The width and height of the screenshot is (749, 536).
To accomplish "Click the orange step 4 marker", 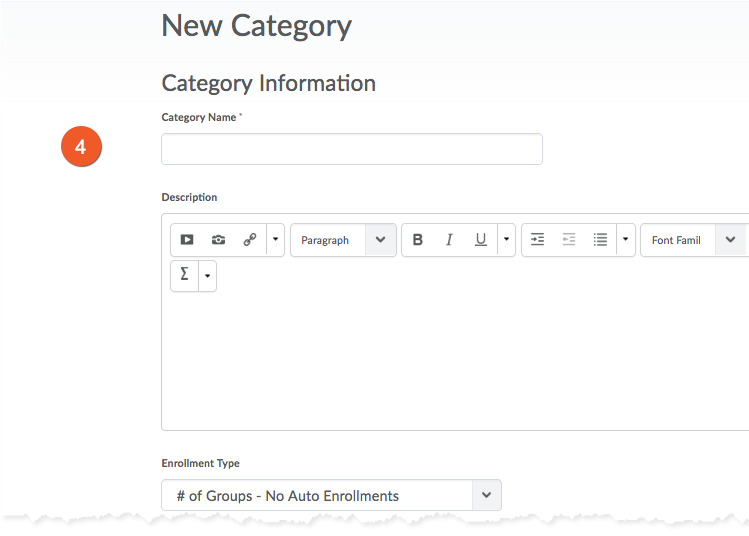I will (81, 147).
